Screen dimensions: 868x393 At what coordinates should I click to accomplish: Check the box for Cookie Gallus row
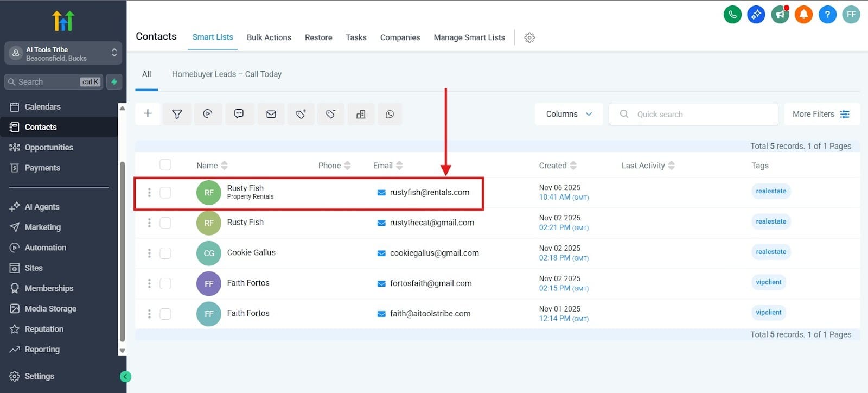(x=165, y=253)
